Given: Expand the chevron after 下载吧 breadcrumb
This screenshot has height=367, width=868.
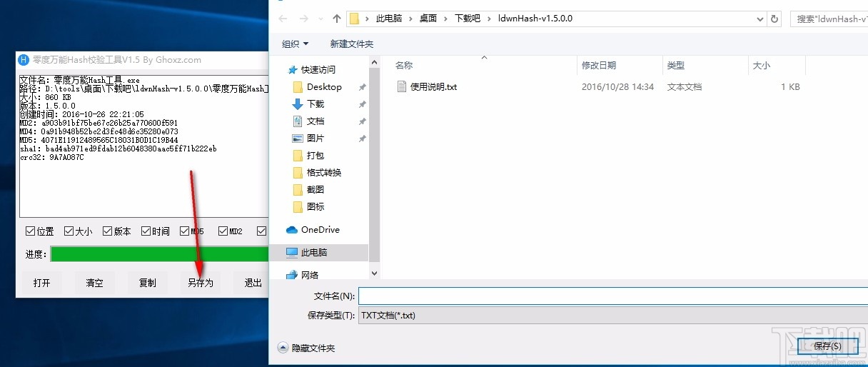Looking at the screenshot, I should [x=491, y=19].
